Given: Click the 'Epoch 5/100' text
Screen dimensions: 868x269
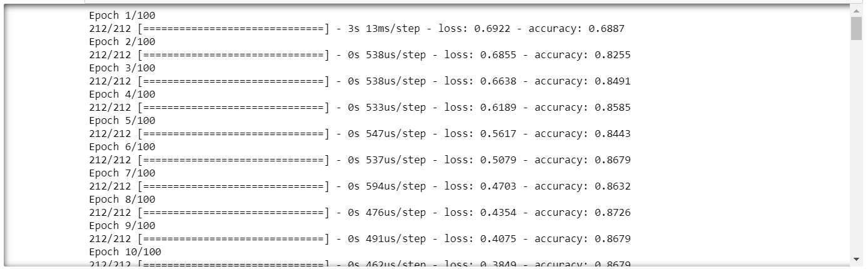Looking at the screenshot, I should click(x=122, y=120).
